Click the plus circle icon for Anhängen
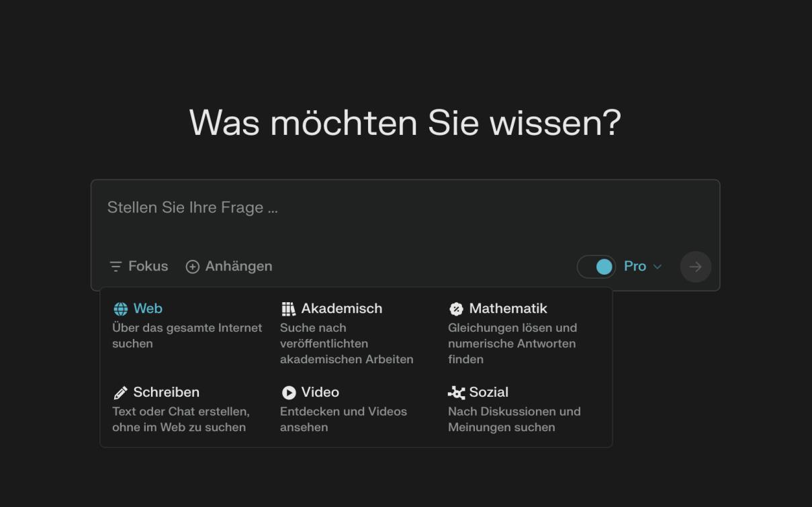Viewport: 812px width, 507px height. pos(193,267)
